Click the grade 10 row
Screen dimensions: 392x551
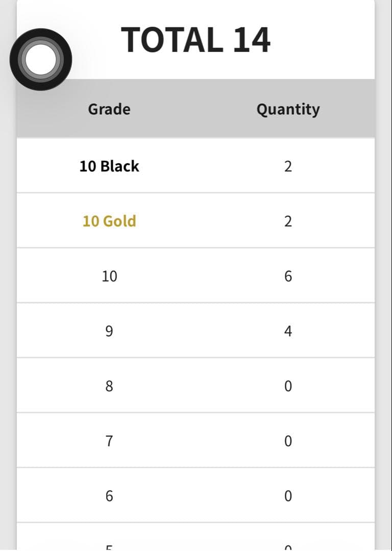(x=109, y=276)
